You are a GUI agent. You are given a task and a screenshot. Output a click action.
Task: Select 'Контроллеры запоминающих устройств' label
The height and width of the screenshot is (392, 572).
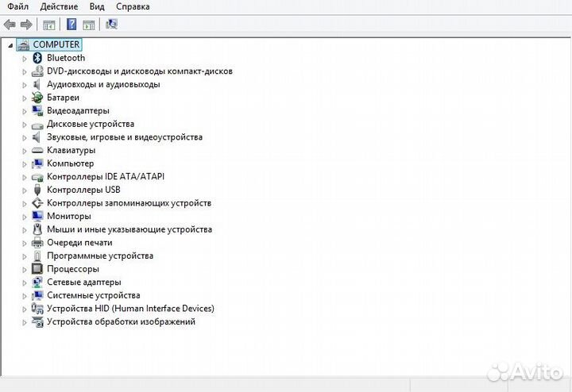[x=129, y=203]
